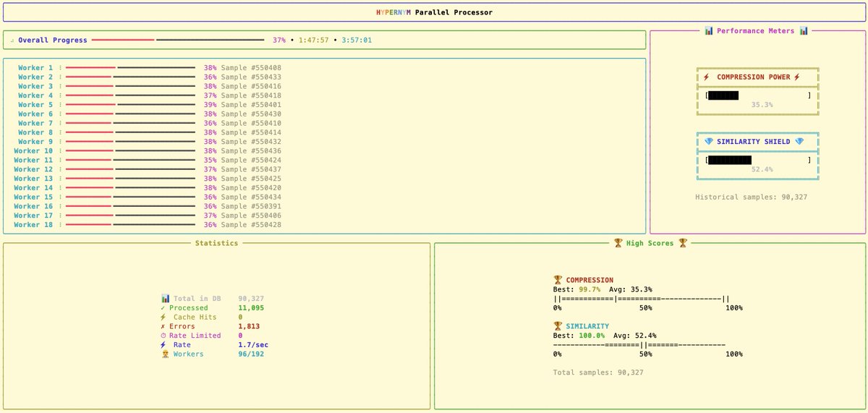Click the gem icon right of SIMILARITY SHIELD
Image resolution: width=868 pixels, height=413 pixels.
799,142
